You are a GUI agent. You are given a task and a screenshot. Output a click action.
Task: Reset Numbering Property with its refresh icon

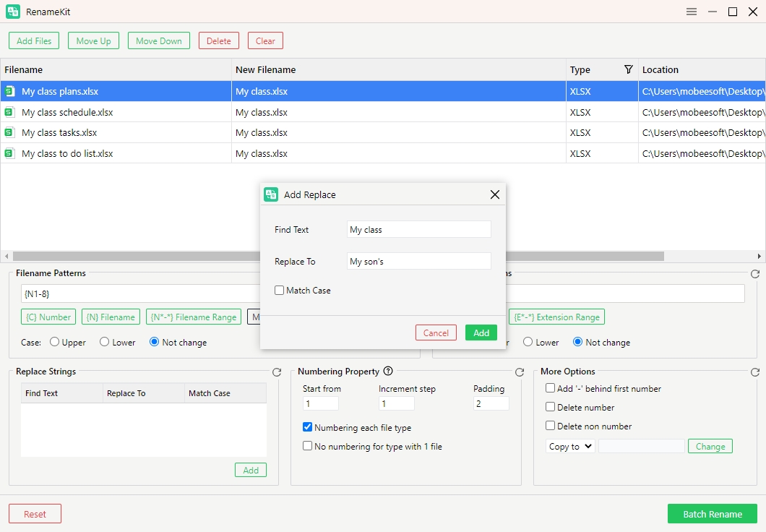coord(520,372)
